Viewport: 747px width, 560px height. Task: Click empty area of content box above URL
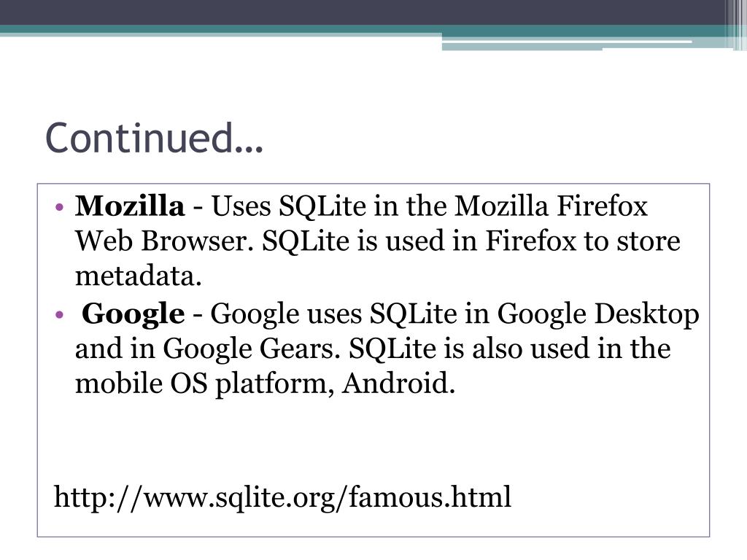click(x=373, y=438)
